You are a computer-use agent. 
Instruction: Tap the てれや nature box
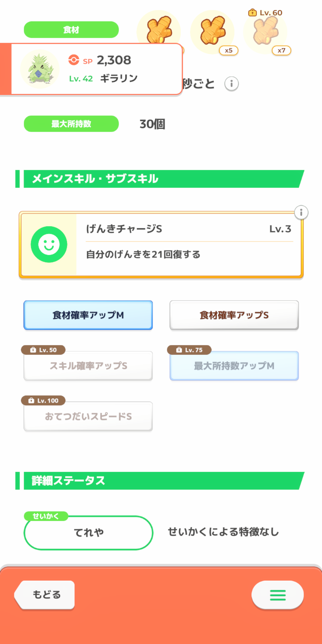click(x=89, y=533)
